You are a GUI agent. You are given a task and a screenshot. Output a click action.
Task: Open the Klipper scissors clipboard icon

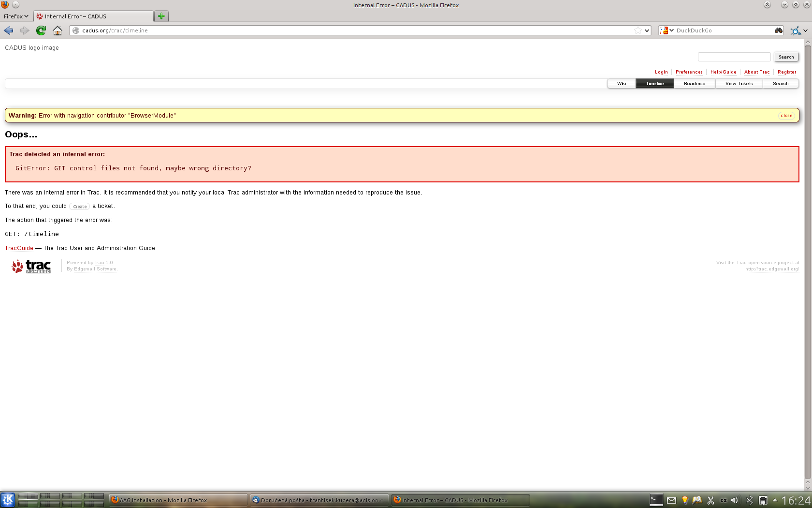tap(710, 500)
